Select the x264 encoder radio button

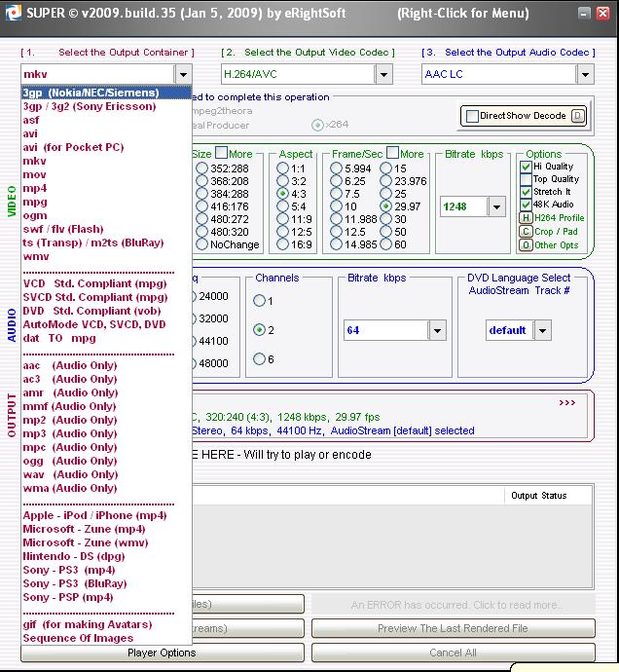(x=317, y=125)
